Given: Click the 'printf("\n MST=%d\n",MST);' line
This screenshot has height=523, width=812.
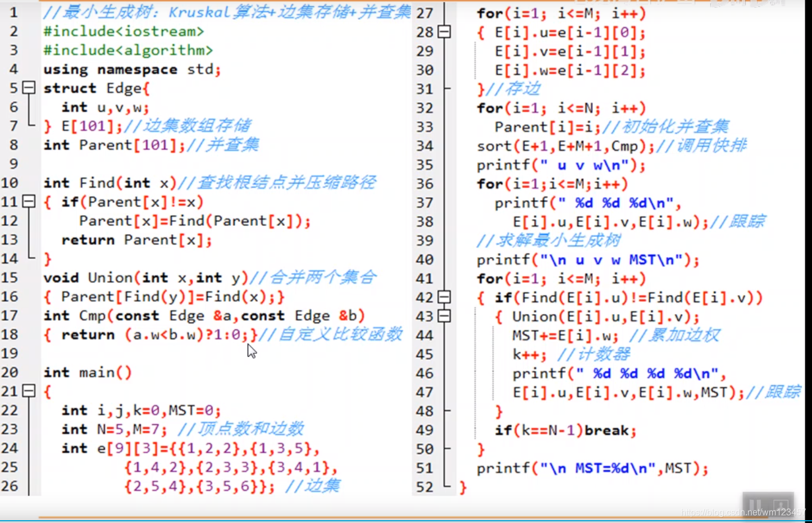Looking at the screenshot, I should (x=592, y=468).
